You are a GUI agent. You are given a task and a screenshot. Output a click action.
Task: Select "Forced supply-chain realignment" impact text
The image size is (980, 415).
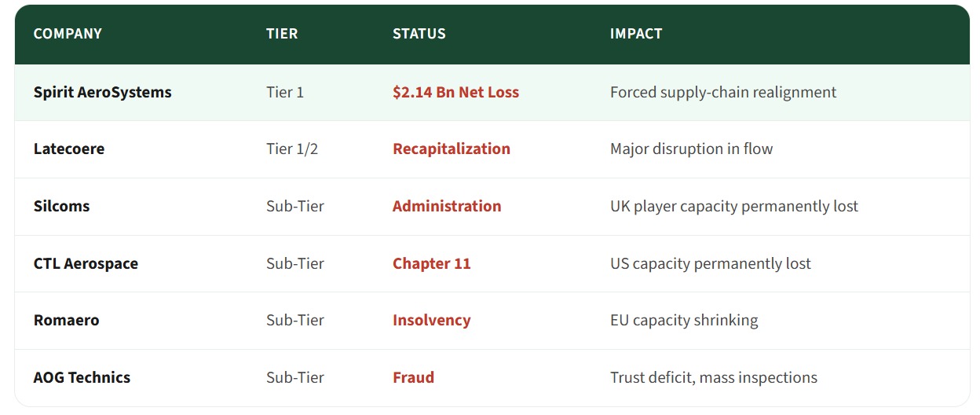point(722,92)
